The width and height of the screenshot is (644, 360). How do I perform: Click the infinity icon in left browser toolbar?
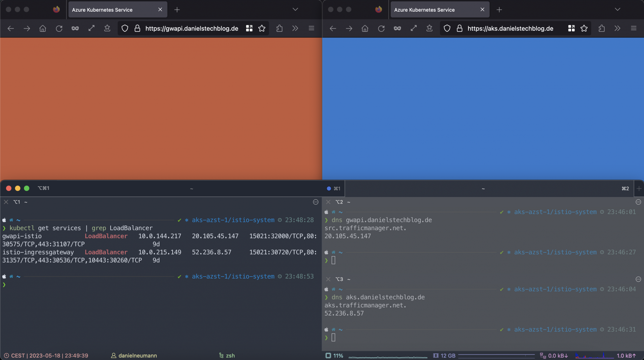[75, 28]
